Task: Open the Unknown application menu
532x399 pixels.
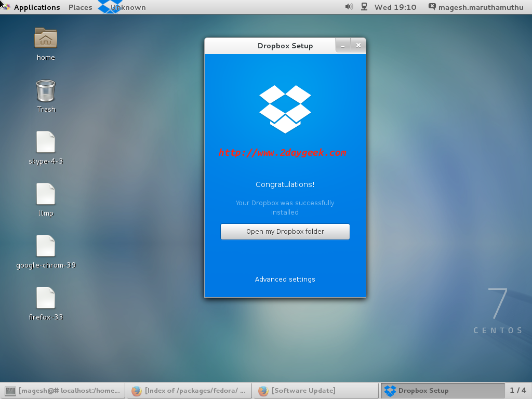Action: [x=128, y=7]
